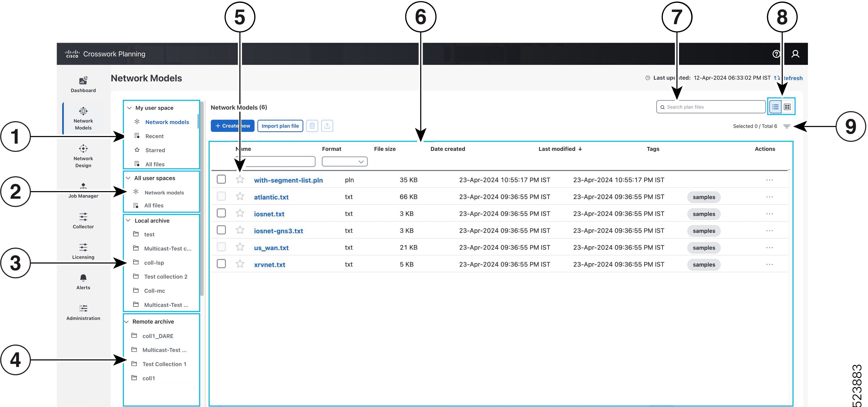Open Job Manager in the sidebar
868x407 pixels.
pos(83,191)
